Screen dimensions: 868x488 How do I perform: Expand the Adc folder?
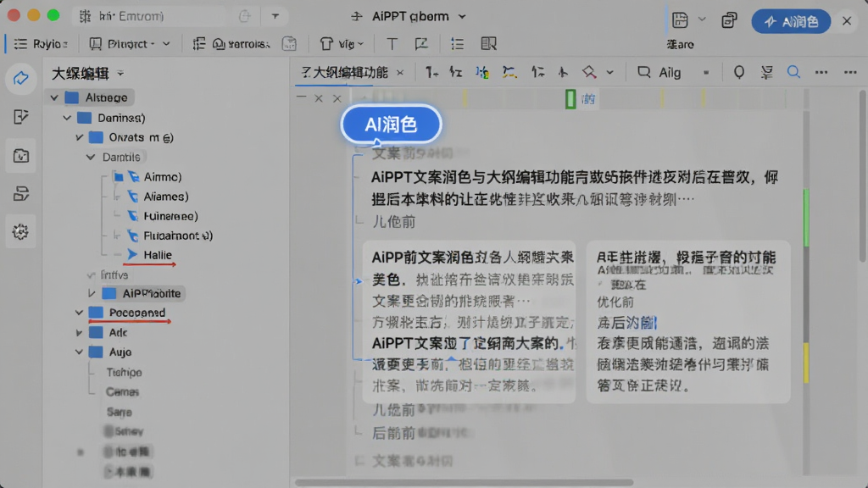79,332
